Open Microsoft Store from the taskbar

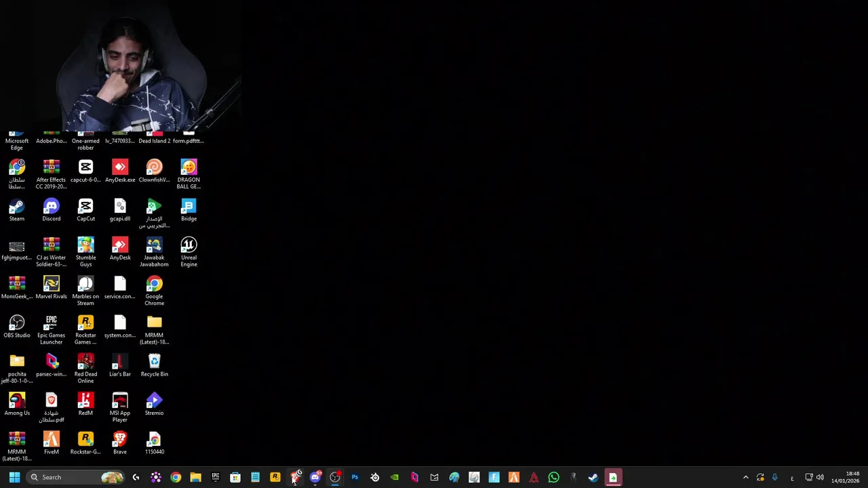point(235,477)
